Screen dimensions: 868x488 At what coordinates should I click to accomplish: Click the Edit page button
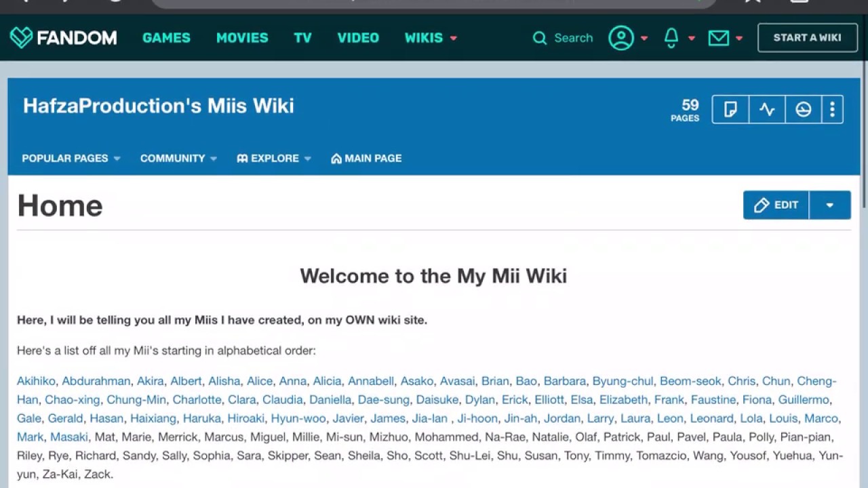click(776, 205)
